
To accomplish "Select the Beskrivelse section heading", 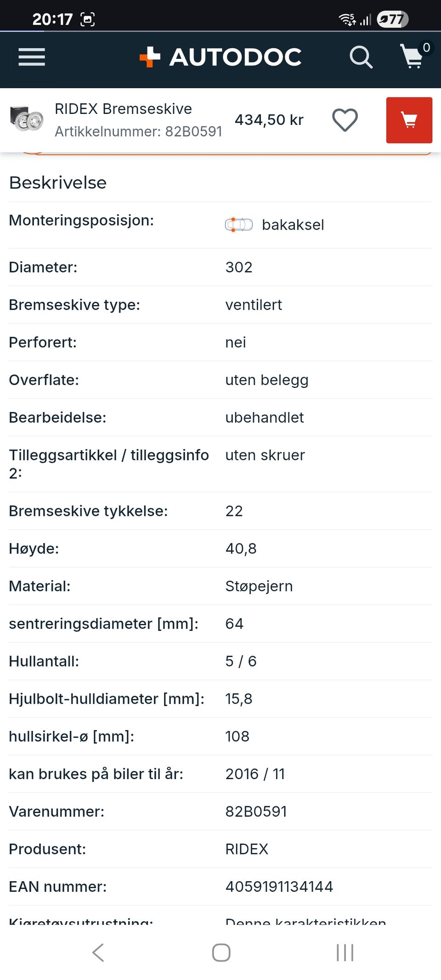I will coord(58,183).
